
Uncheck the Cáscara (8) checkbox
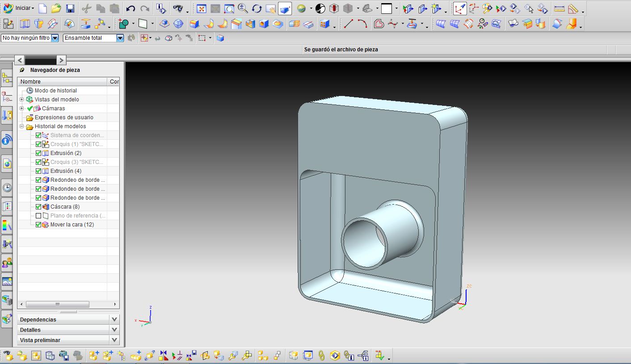38,207
